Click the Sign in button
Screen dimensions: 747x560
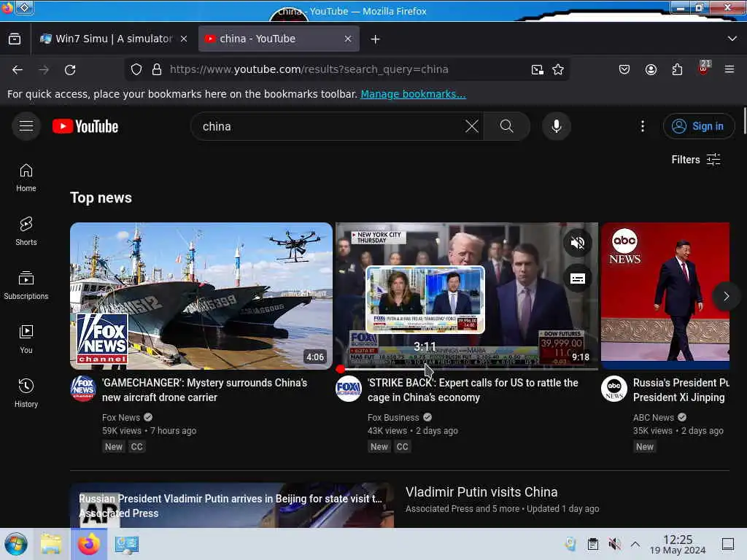click(699, 126)
